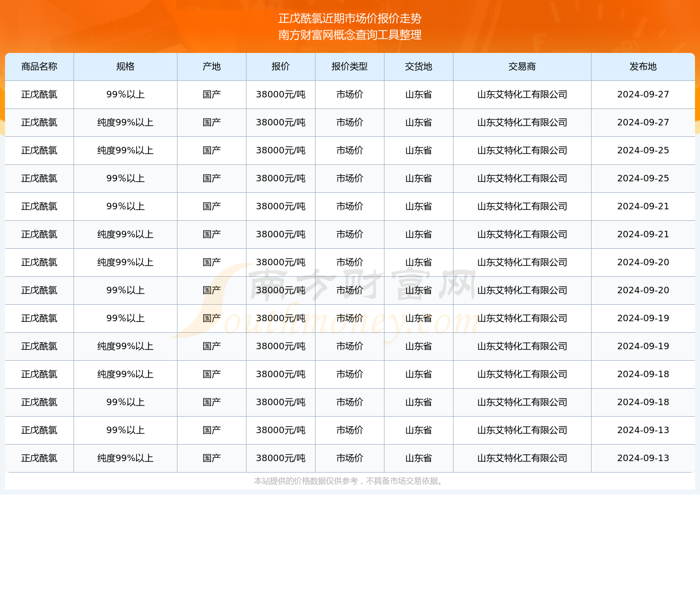Click the 交易商 column header
Image resolution: width=700 pixels, height=602 pixels.
tap(522, 66)
